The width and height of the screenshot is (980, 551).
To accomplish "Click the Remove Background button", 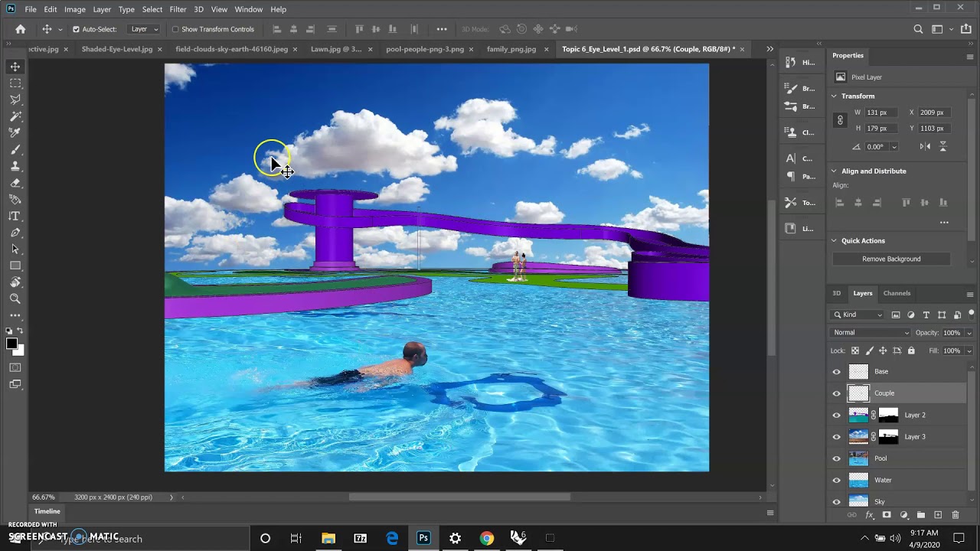I will (891, 259).
